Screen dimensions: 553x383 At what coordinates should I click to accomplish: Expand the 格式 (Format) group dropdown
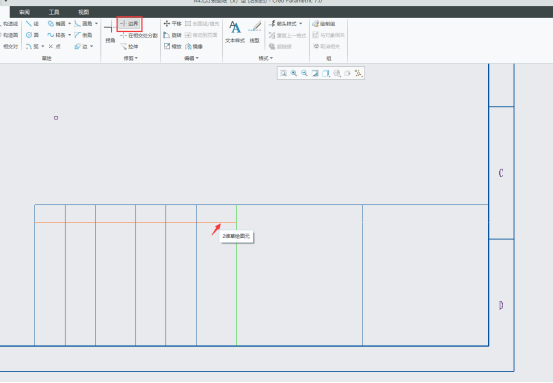266,58
